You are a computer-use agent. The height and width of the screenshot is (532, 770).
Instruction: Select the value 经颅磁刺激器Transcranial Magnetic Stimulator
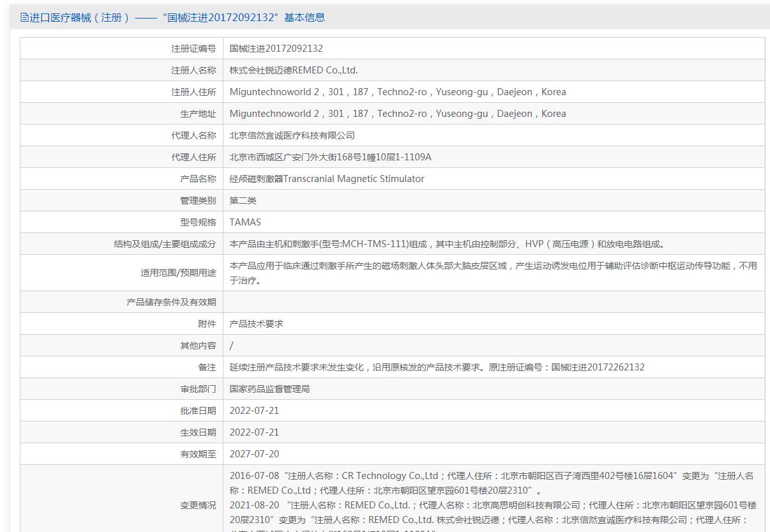327,179
